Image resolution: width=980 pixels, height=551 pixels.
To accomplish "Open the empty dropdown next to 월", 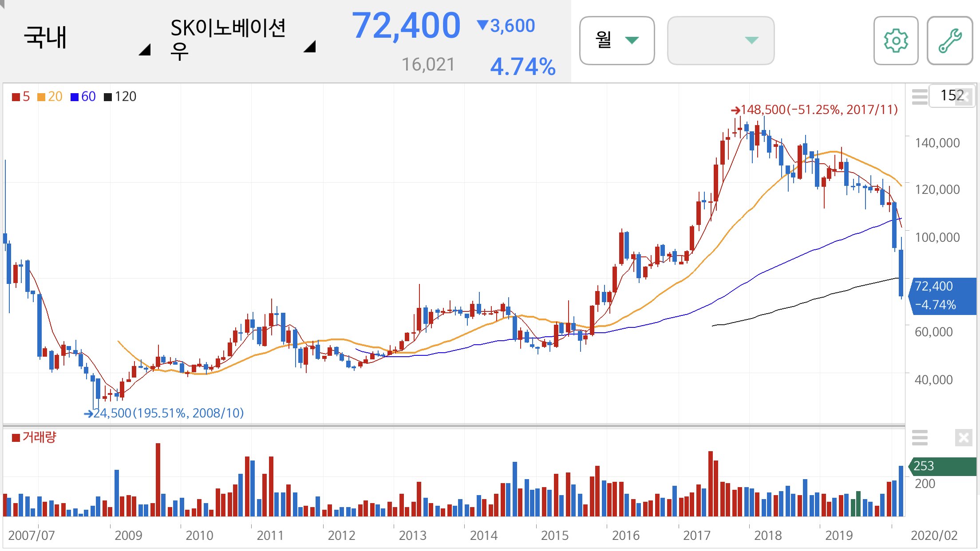I will coord(721,40).
